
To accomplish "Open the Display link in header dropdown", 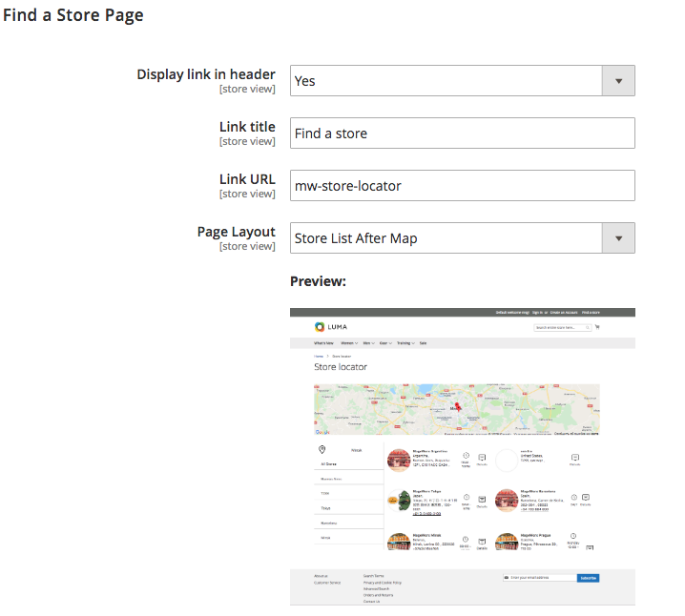I will [x=462, y=81].
